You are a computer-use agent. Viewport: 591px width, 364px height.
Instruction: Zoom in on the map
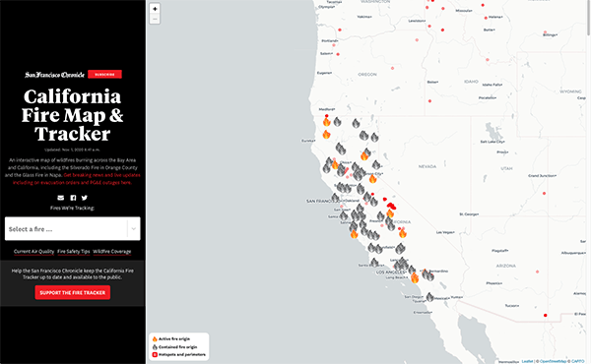(155, 8)
